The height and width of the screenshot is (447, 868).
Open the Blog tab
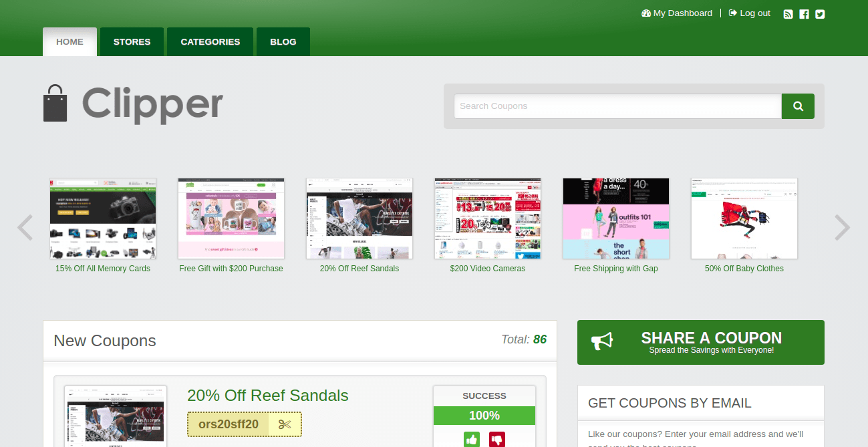(x=283, y=41)
